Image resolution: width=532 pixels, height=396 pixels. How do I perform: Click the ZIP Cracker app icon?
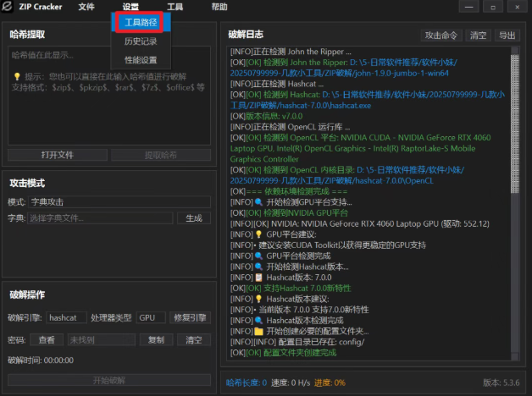tap(8, 7)
